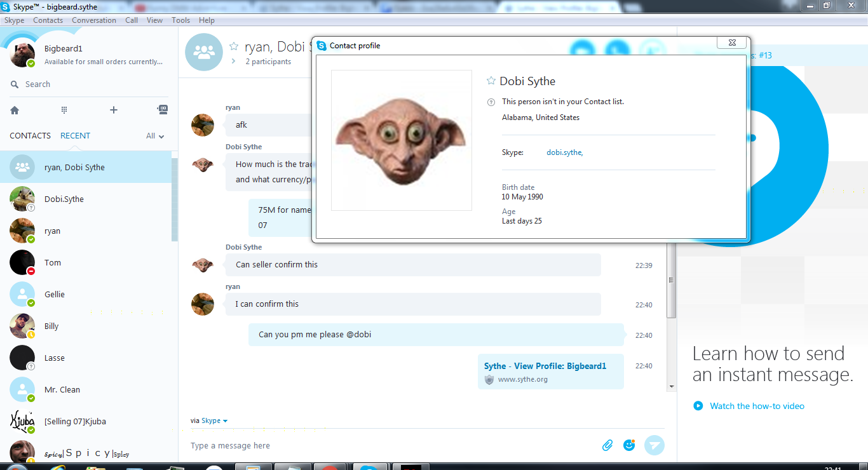868x470 pixels.
Task: Click the Bigbeard1 profile avatar
Action: pyautogui.click(x=22, y=55)
